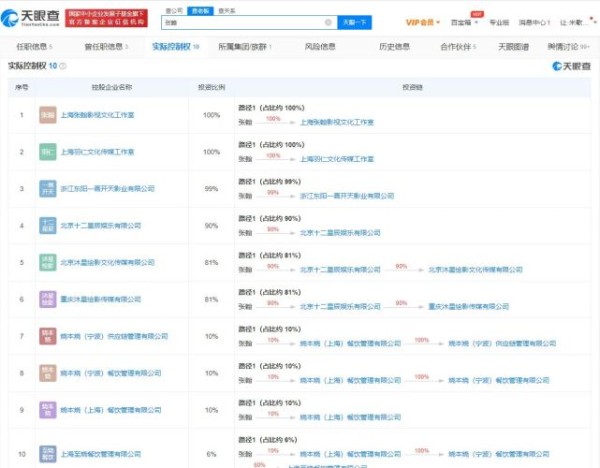The image size is (600, 468).
Task: Click the logo icon for 上海张翰影视文化工作室
Action: pos(47,115)
